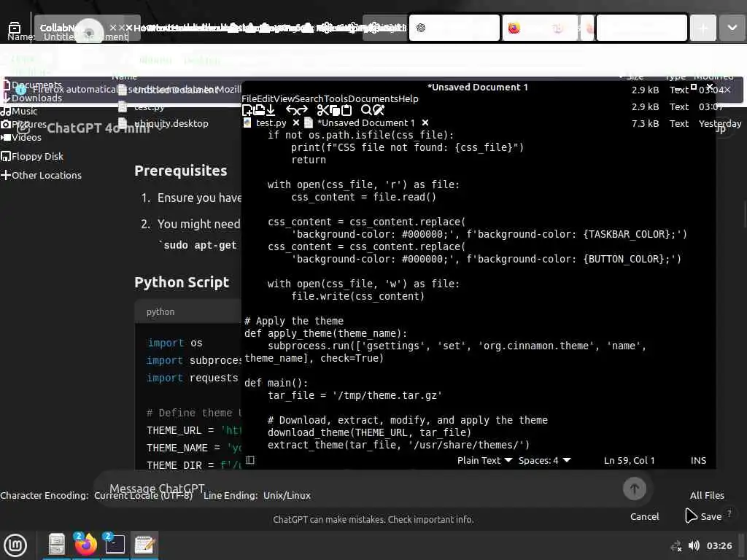Toggle INS insert mode in status bar
747x560 pixels.
click(x=698, y=461)
